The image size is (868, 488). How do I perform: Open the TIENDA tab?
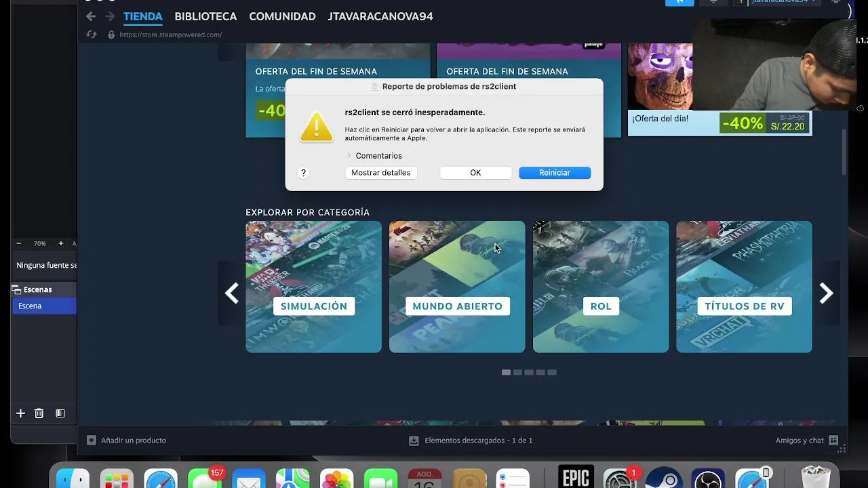point(143,16)
